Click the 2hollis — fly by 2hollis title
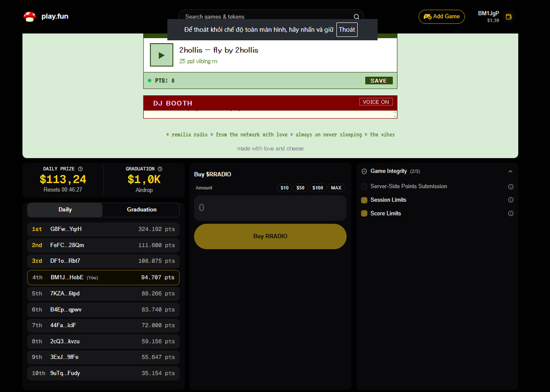 (x=219, y=50)
